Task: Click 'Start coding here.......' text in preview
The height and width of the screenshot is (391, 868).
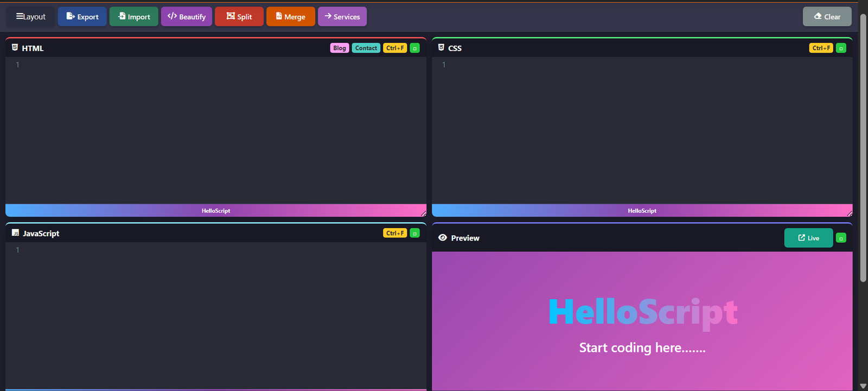Action: [642, 348]
